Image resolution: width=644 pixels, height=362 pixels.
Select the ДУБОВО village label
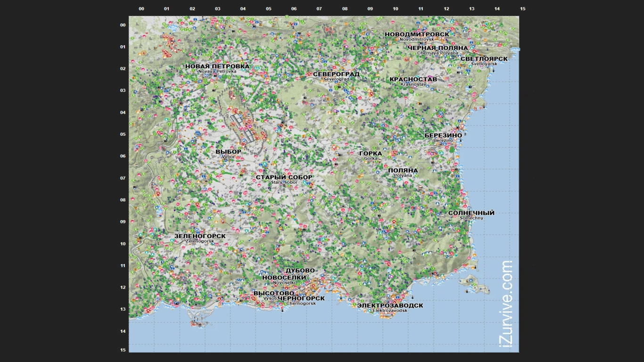point(300,271)
